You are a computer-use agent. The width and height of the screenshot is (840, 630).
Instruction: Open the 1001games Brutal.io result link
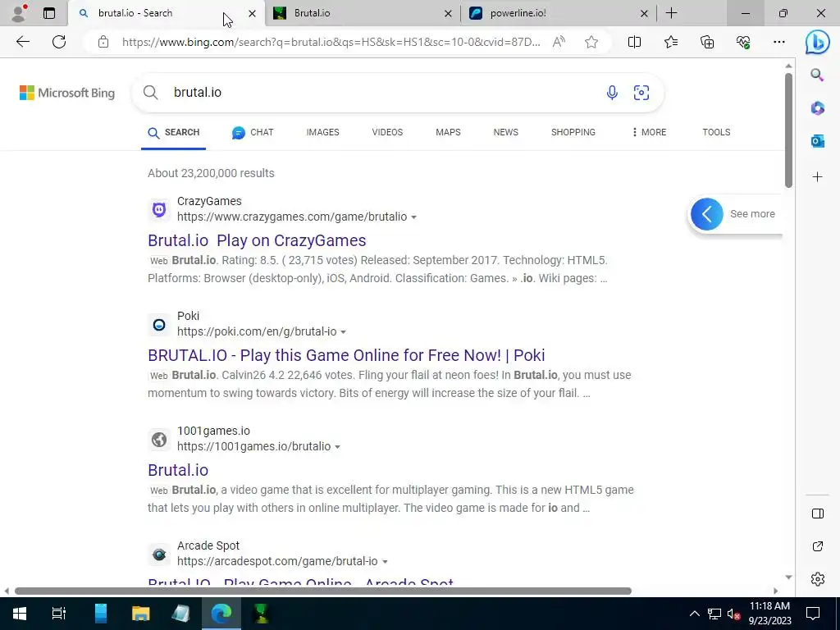(x=178, y=470)
